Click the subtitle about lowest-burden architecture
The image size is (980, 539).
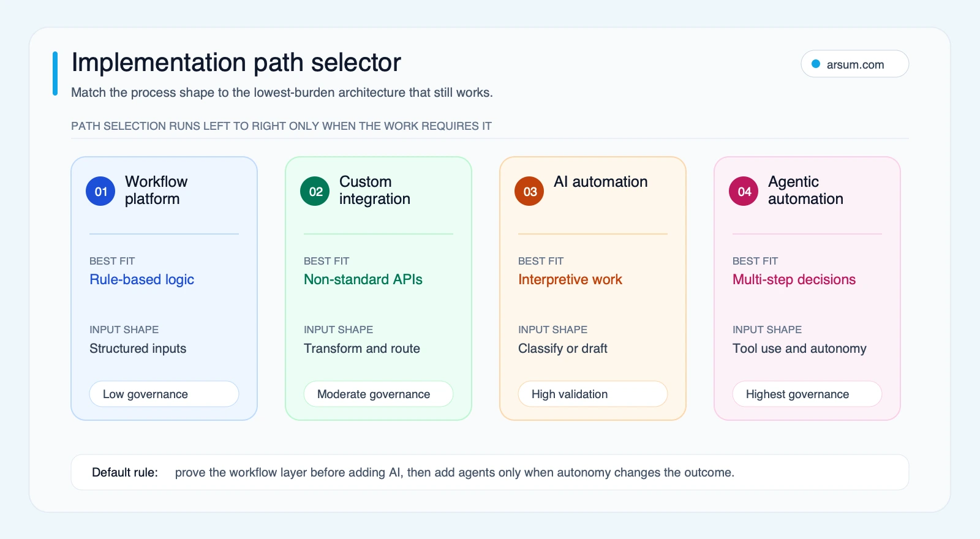pyautogui.click(x=282, y=92)
